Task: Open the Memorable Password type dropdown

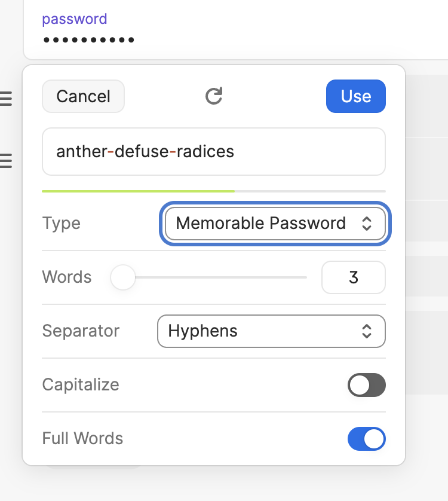Action: 275,224
